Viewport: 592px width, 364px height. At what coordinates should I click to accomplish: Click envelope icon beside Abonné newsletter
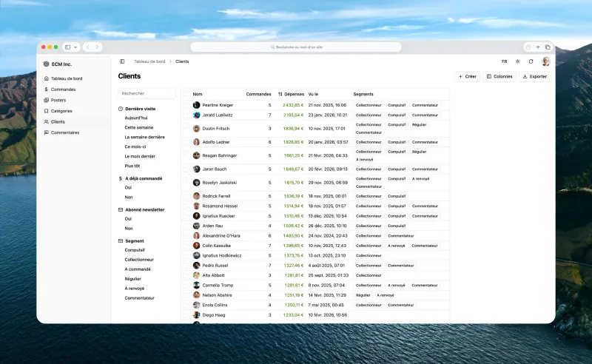[x=121, y=209]
